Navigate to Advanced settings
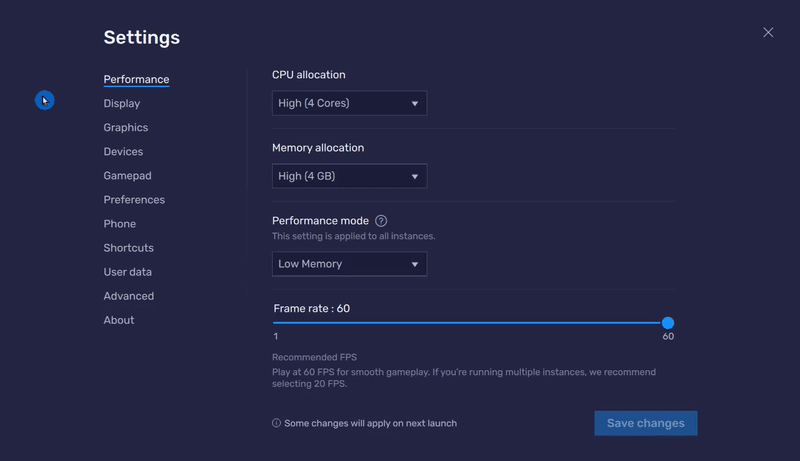Image resolution: width=800 pixels, height=461 pixels. (129, 296)
